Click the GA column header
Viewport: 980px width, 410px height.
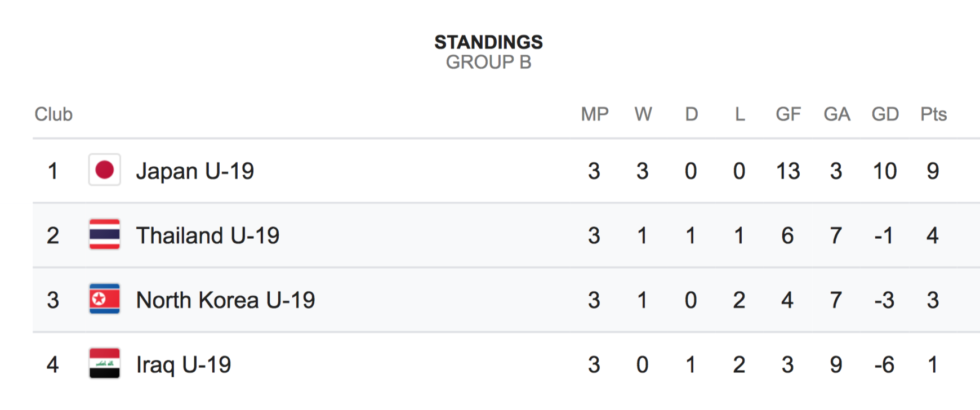point(836,114)
